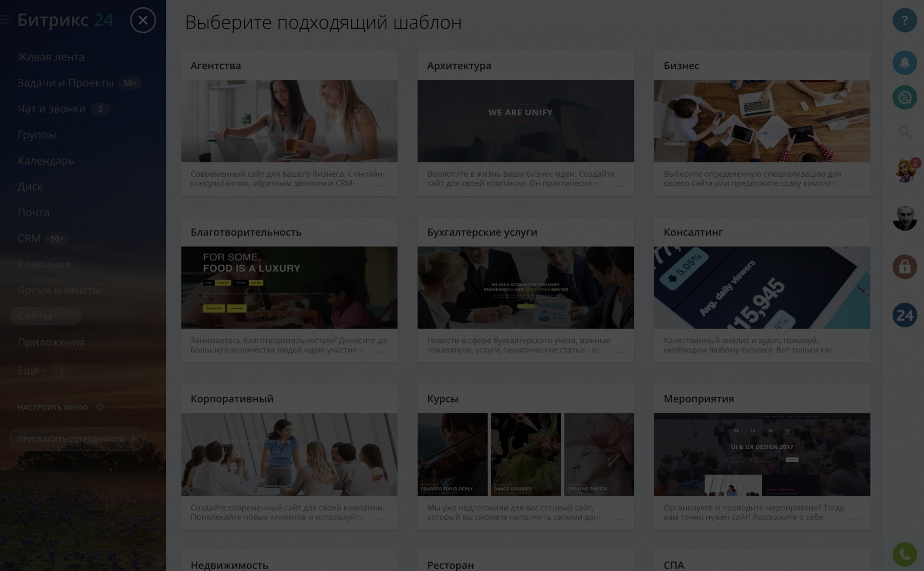Click the Битрикс 24 logo
The image size is (924, 571).
click(x=65, y=20)
